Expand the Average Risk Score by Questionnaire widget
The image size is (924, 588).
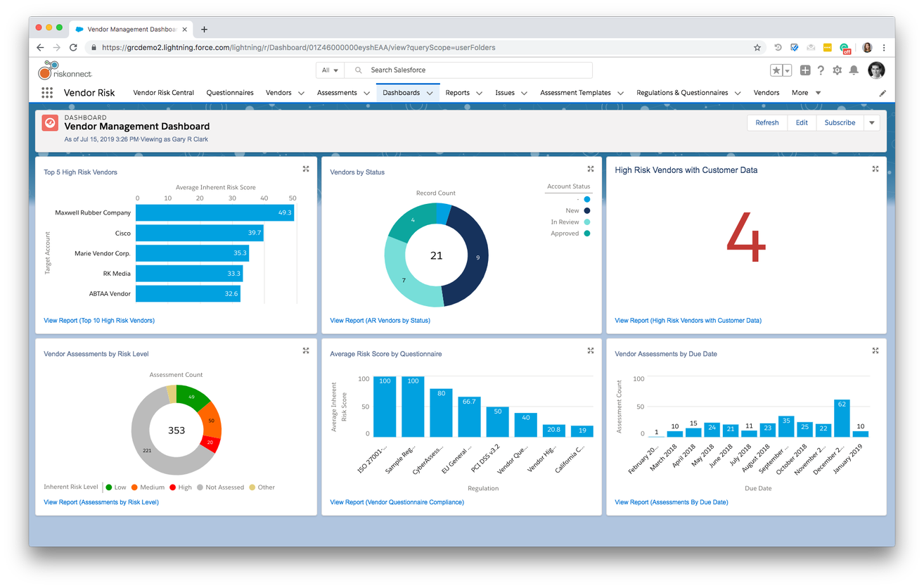point(591,350)
